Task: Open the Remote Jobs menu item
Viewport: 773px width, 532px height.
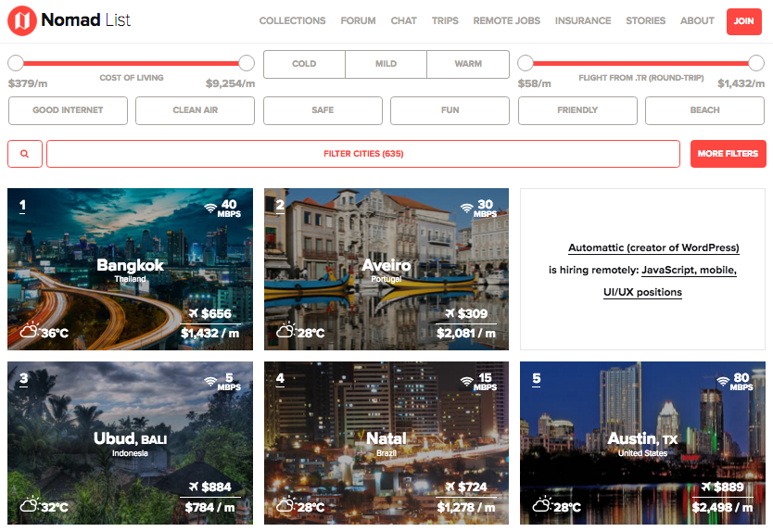Action: pos(507,20)
